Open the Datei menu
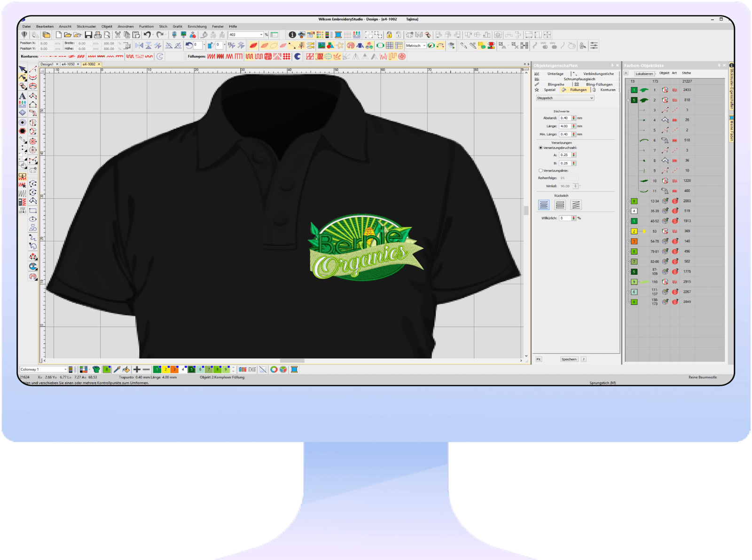Image resolution: width=752 pixels, height=560 pixels. point(26,26)
